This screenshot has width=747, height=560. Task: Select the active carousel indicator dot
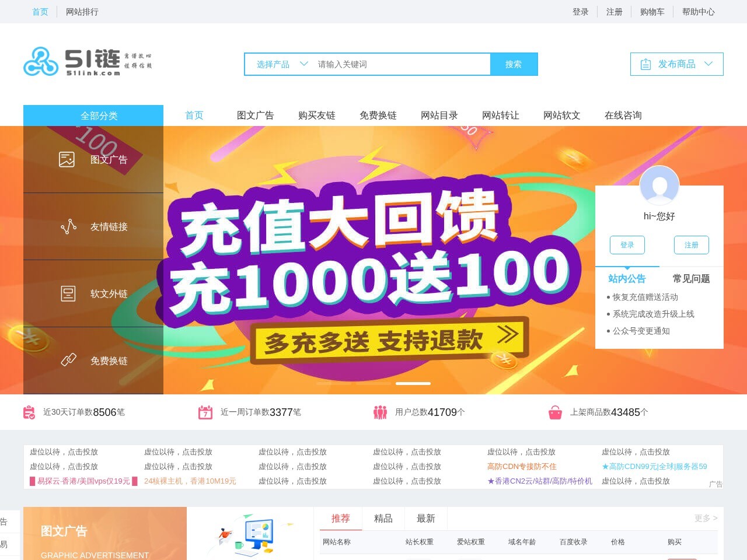click(413, 383)
